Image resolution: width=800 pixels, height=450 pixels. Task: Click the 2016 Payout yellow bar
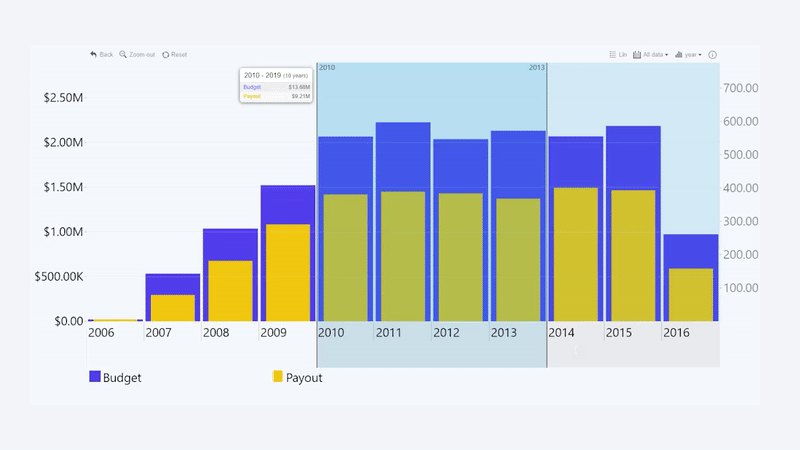(691, 295)
